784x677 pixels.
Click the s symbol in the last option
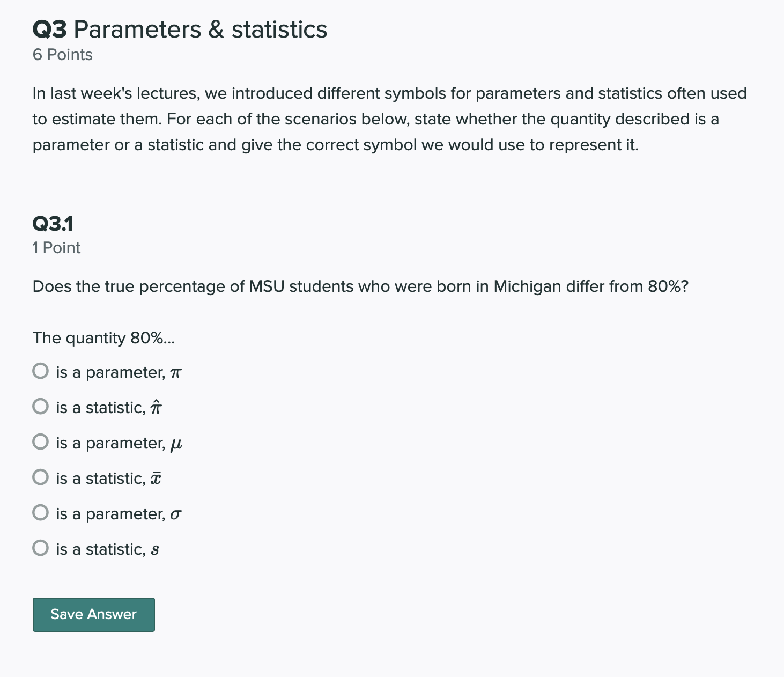(x=155, y=549)
